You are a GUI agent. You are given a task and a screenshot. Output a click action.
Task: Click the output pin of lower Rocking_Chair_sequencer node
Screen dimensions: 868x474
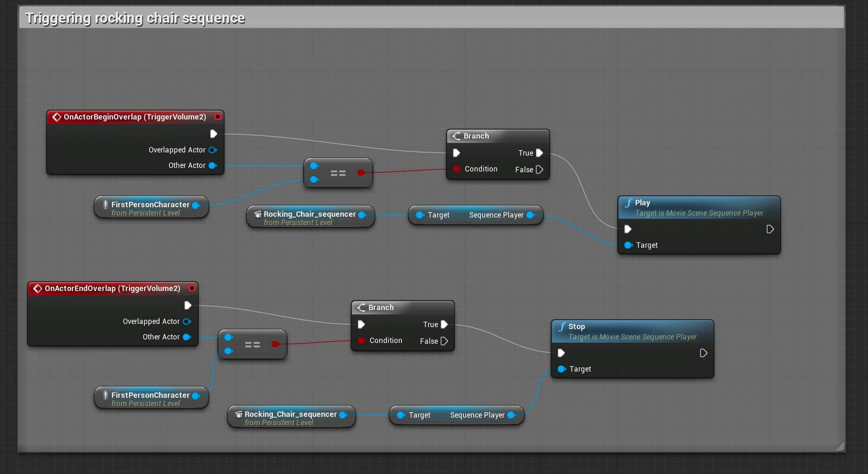click(x=343, y=415)
